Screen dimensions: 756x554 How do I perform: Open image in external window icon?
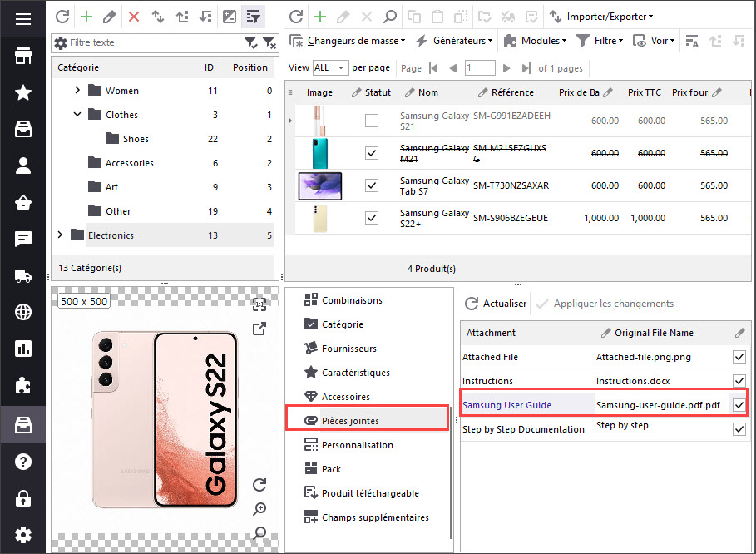259,329
